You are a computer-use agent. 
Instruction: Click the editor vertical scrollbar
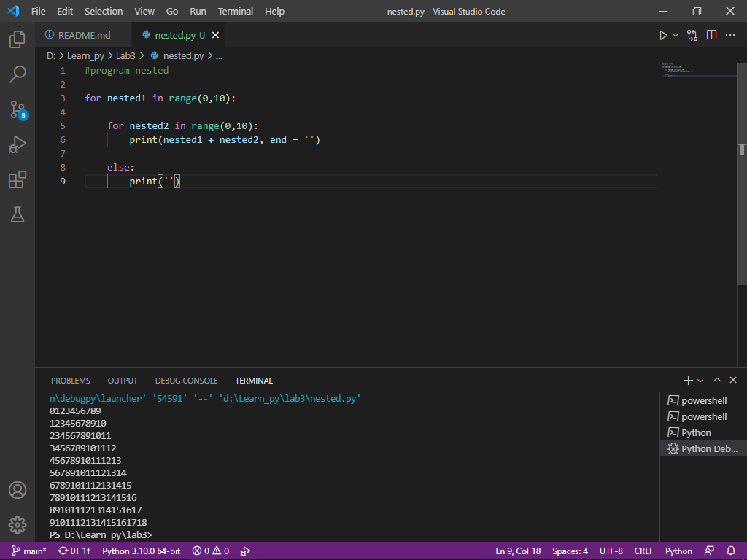pyautogui.click(x=742, y=174)
